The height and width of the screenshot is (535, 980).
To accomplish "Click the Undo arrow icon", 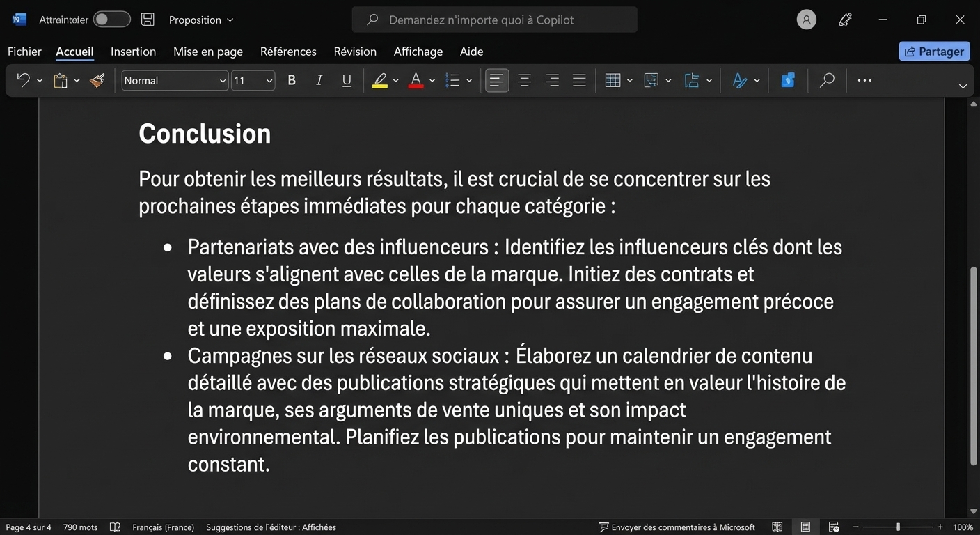I will (23, 81).
